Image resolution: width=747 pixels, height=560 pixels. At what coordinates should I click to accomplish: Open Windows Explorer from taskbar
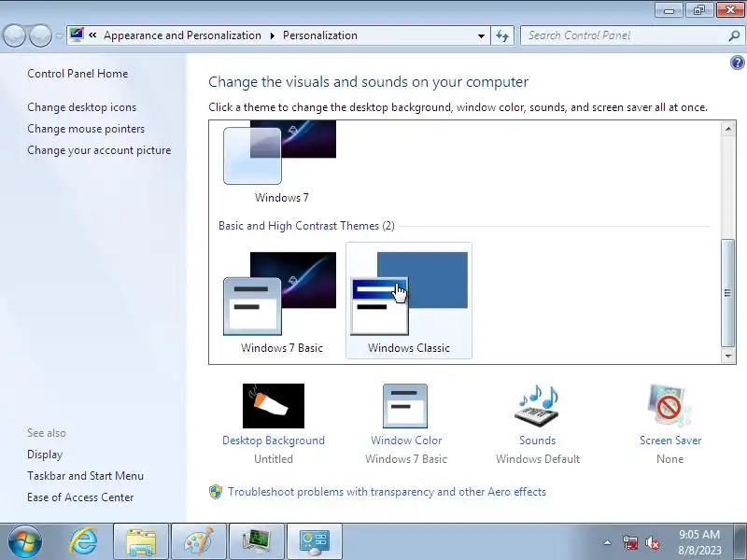coord(141,541)
